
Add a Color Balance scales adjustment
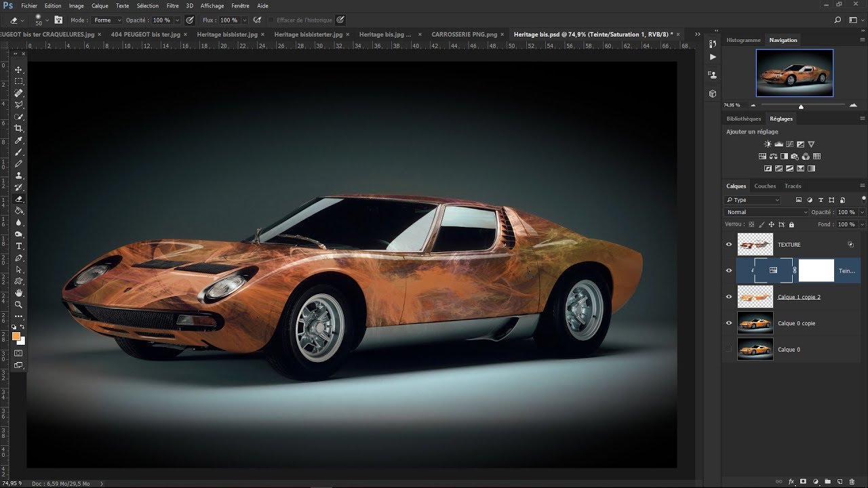[773, 156]
